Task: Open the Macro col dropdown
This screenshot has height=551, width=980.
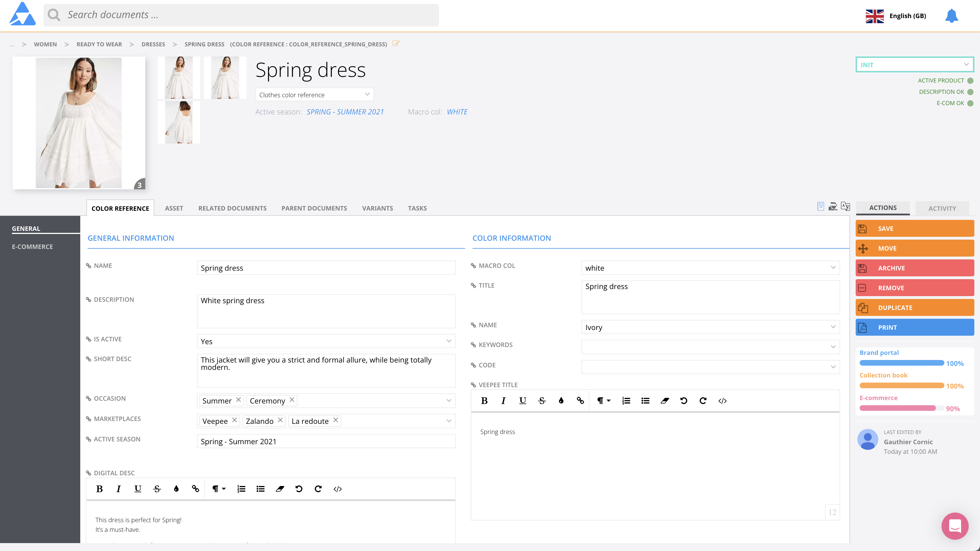Action: [710, 268]
